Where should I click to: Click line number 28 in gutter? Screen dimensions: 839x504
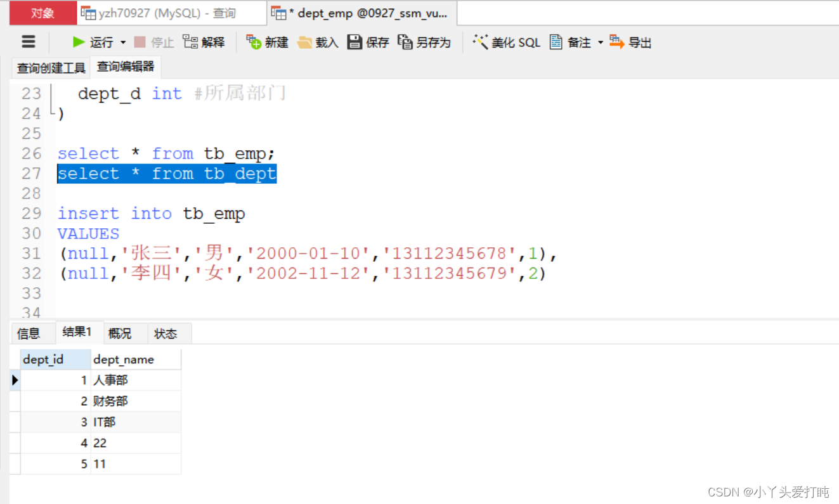pyautogui.click(x=31, y=193)
